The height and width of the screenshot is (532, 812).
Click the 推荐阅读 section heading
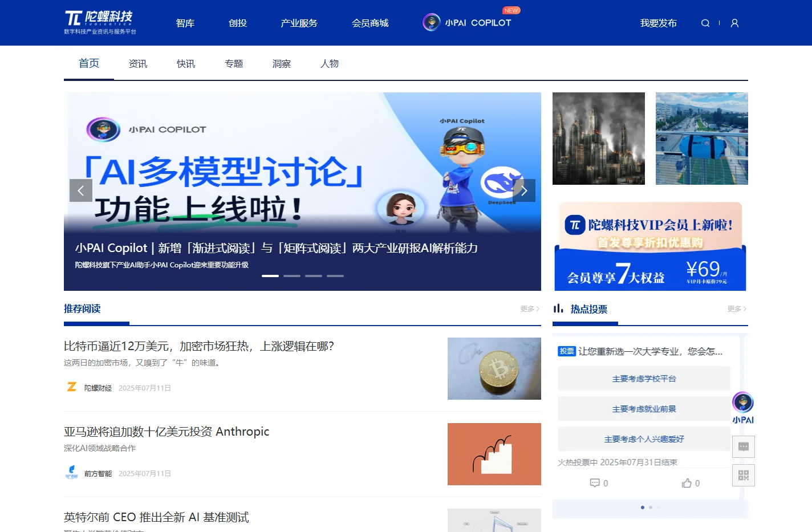(82, 308)
